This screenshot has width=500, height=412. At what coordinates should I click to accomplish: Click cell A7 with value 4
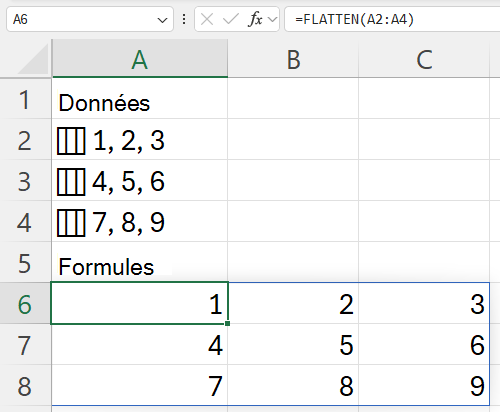click(140, 345)
